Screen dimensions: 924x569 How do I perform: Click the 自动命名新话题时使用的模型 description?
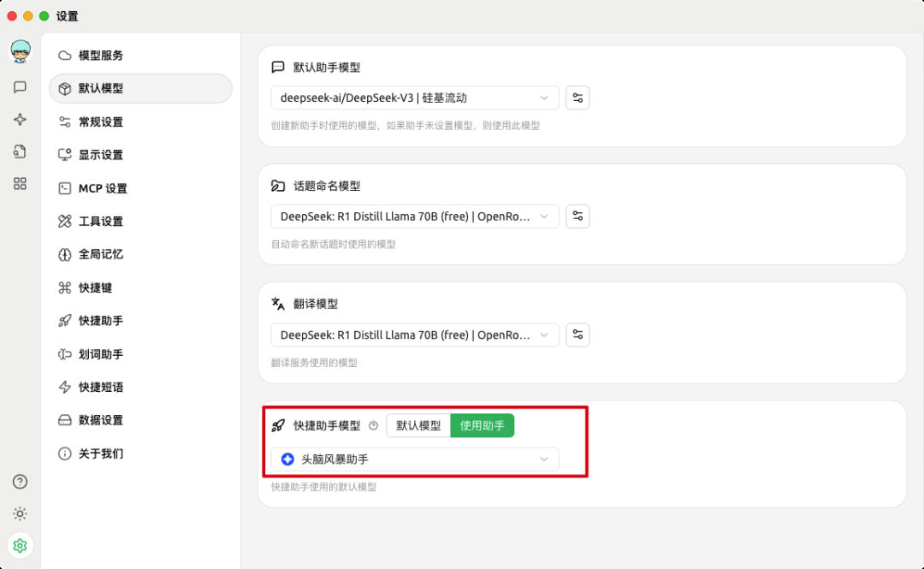pos(333,244)
